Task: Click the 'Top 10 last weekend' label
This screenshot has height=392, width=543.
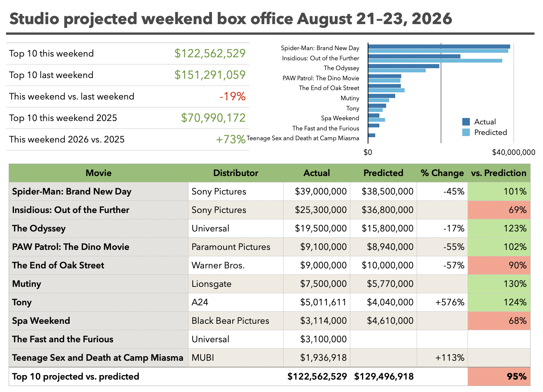Action: [x=51, y=75]
